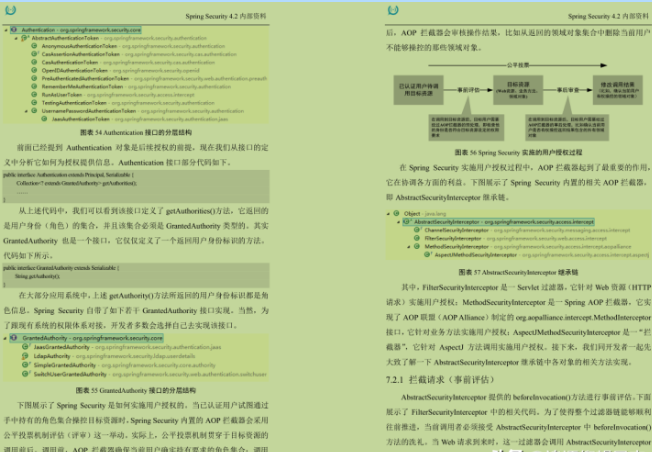This screenshot has width=652, height=452.
Task: Click the right page header 'Spring Security 4.2 内部资料'
Action: [x=608, y=16]
